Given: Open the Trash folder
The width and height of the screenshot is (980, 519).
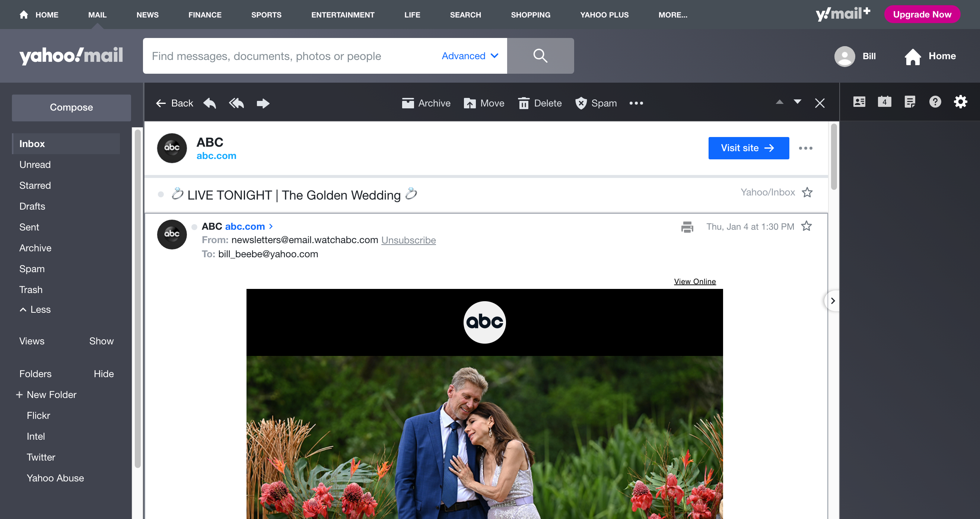Looking at the screenshot, I should (x=31, y=290).
